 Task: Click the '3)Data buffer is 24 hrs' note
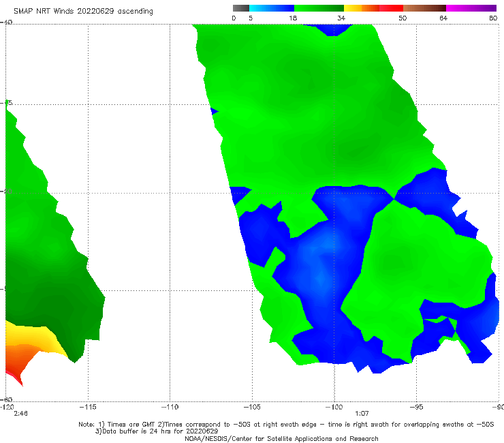(157, 431)
